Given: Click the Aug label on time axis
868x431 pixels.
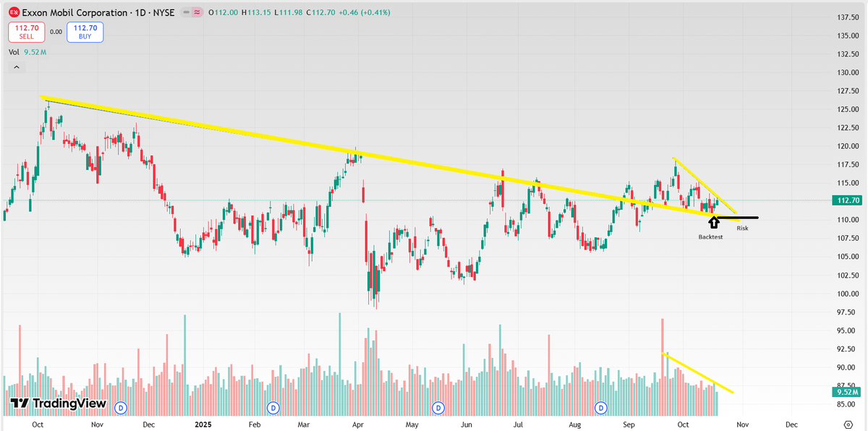Looking at the screenshot, I should tap(574, 424).
